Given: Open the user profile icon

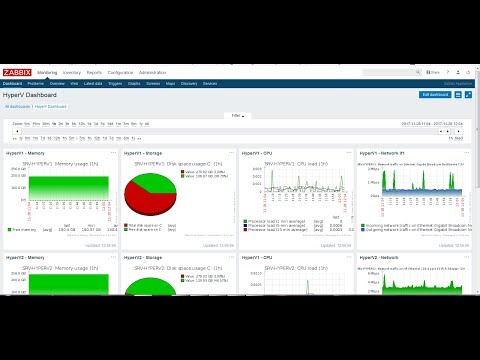Looking at the screenshot, I should click(458, 72).
